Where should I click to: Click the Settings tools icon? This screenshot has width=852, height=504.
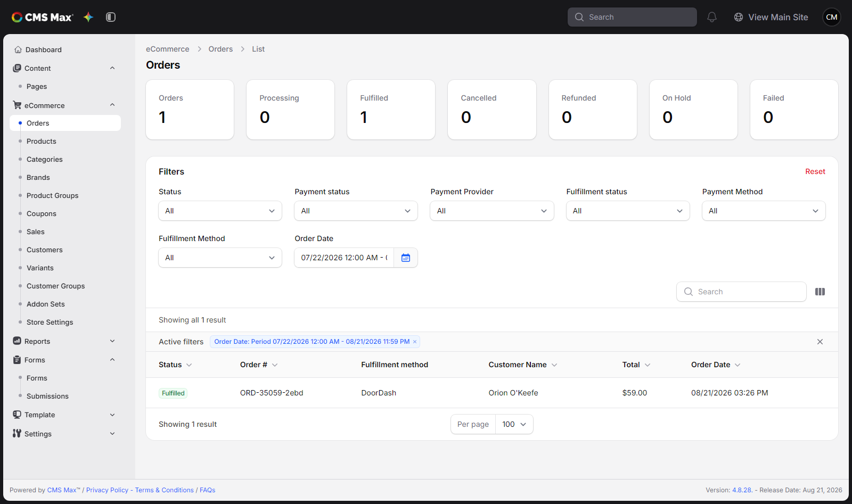[17, 434]
